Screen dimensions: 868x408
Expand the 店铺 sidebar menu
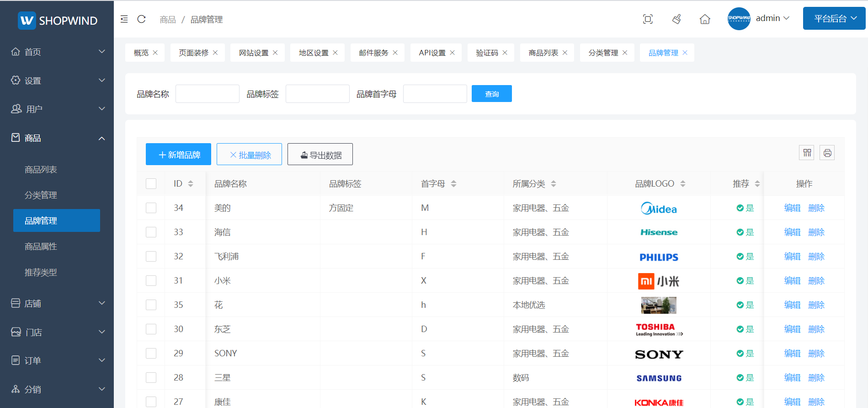tap(57, 303)
